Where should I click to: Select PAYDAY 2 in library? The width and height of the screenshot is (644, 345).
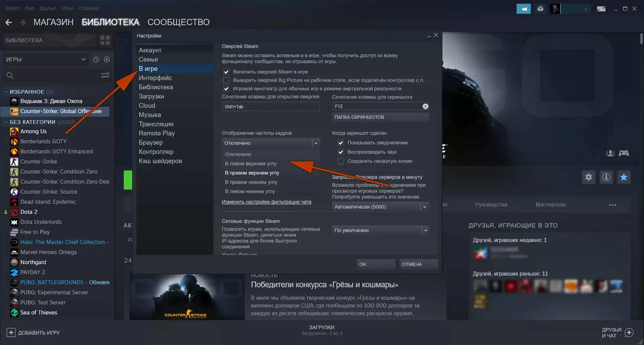click(33, 272)
